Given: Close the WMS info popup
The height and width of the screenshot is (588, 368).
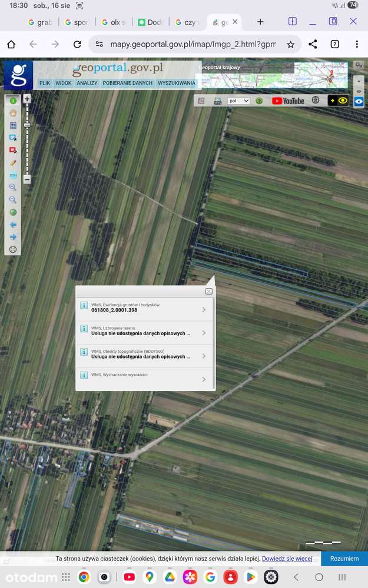Looking at the screenshot, I should pyautogui.click(x=209, y=292).
